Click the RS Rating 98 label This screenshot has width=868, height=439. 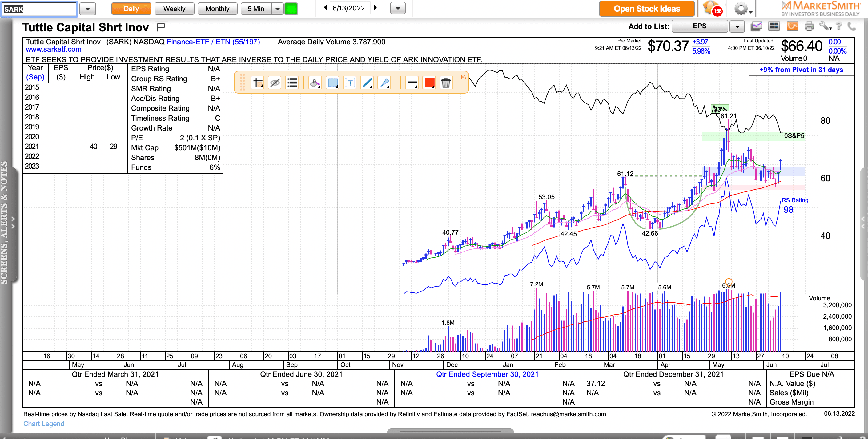[794, 205]
